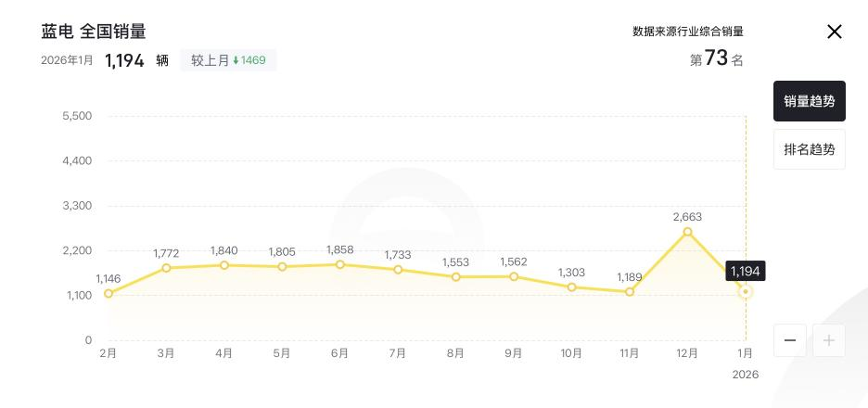Click the 较上月 1469 change badge
Viewport: 868px width, 408px height.
228,60
